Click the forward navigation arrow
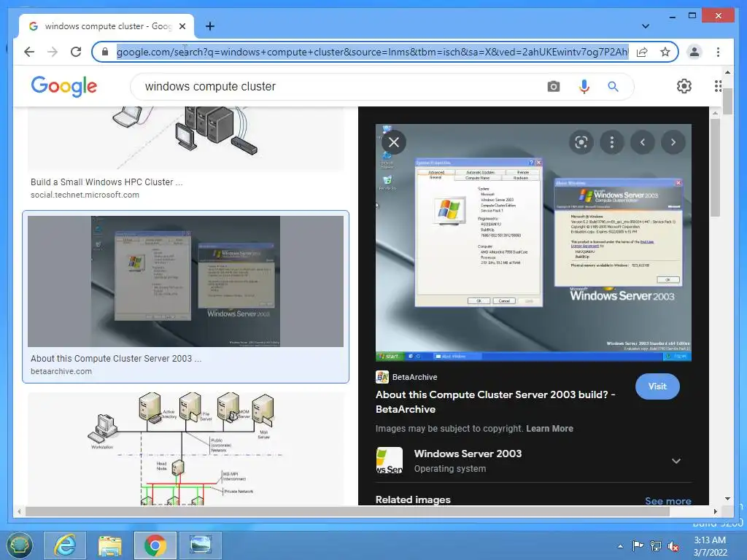Image resolution: width=747 pixels, height=560 pixels. (53, 52)
